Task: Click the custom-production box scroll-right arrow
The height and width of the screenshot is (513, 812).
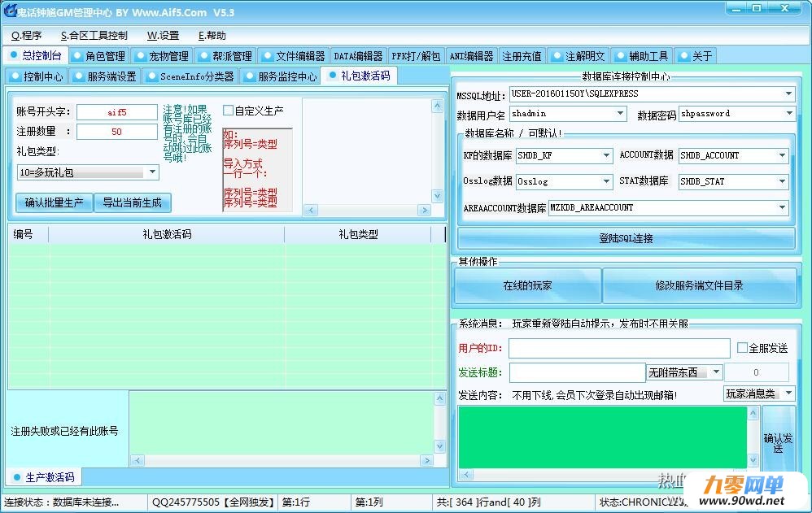Action: click(425, 211)
